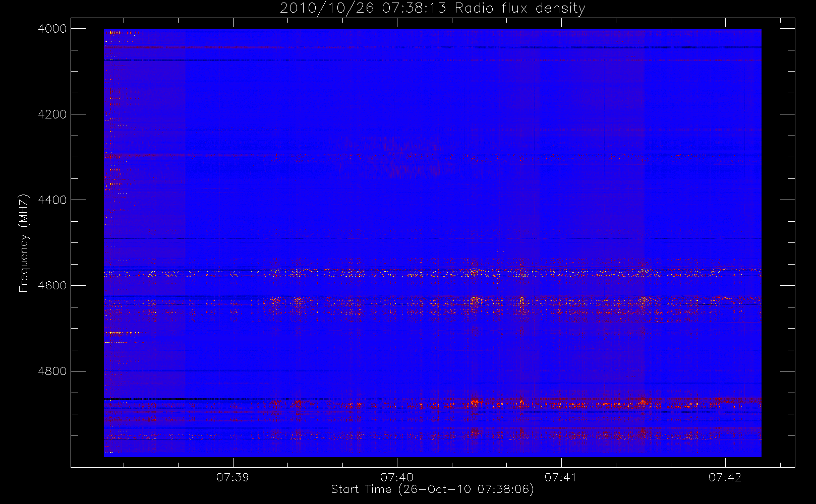Viewport: 816px width, 504px height.
Task: Click the 07:40 time tick label
Action: coord(397,477)
